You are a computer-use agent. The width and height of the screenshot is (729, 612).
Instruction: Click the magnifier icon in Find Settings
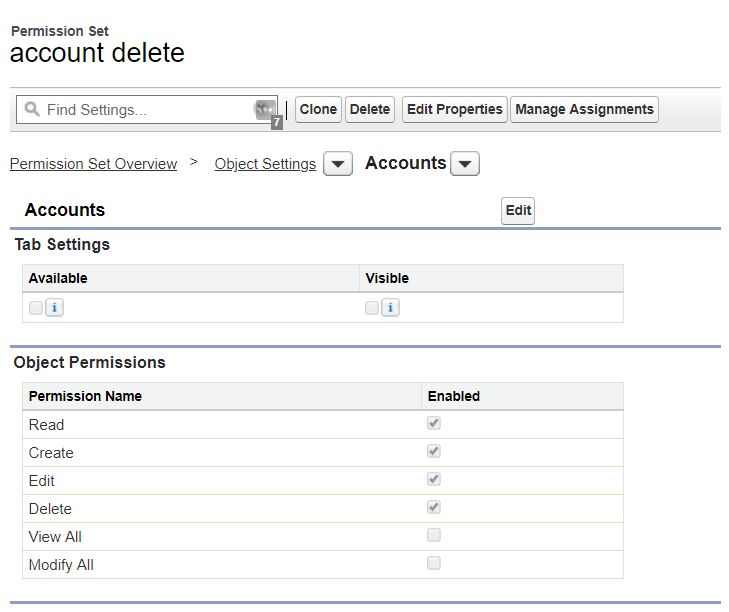[32, 110]
